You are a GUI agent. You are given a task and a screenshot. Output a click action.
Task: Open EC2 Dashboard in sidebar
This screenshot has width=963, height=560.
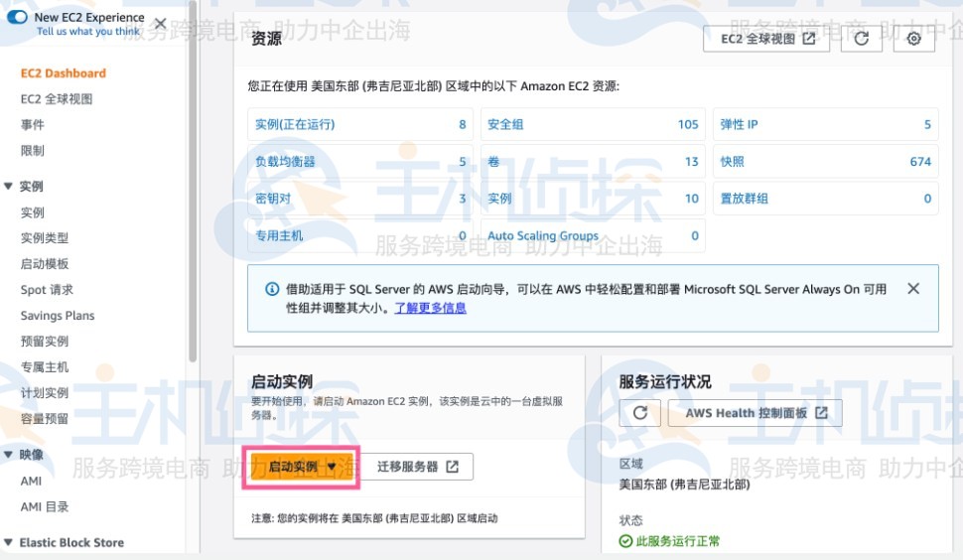pyautogui.click(x=64, y=73)
